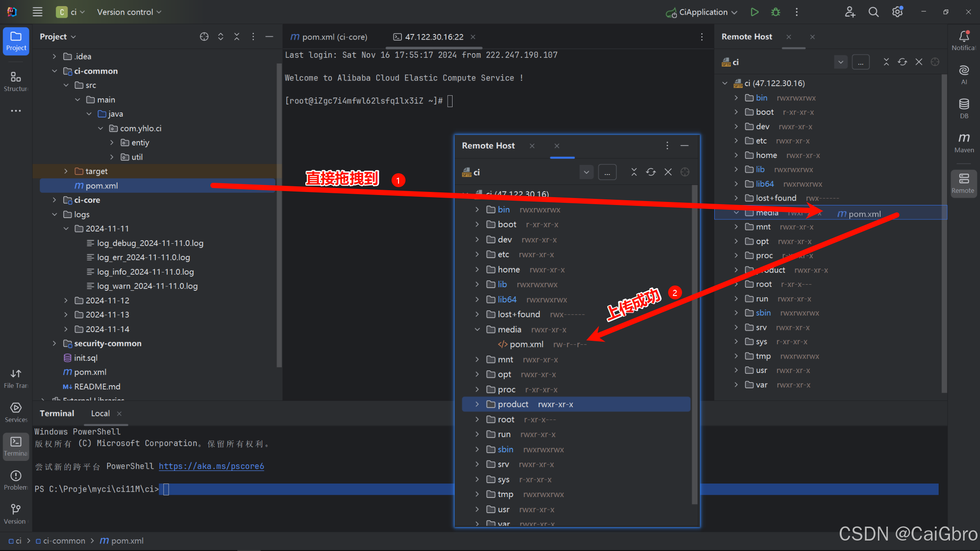Click the Debug bug icon
This screenshot has height=551, width=980.
click(776, 12)
